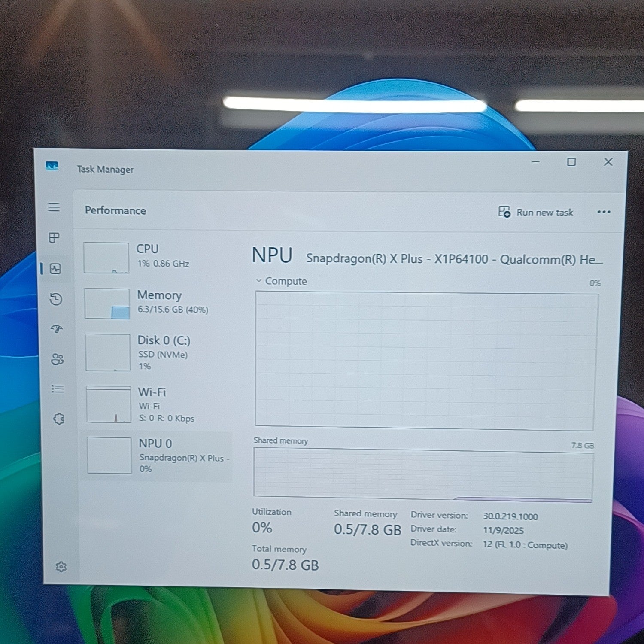
Task: Maximize the Task Manager window
Action: 571,162
